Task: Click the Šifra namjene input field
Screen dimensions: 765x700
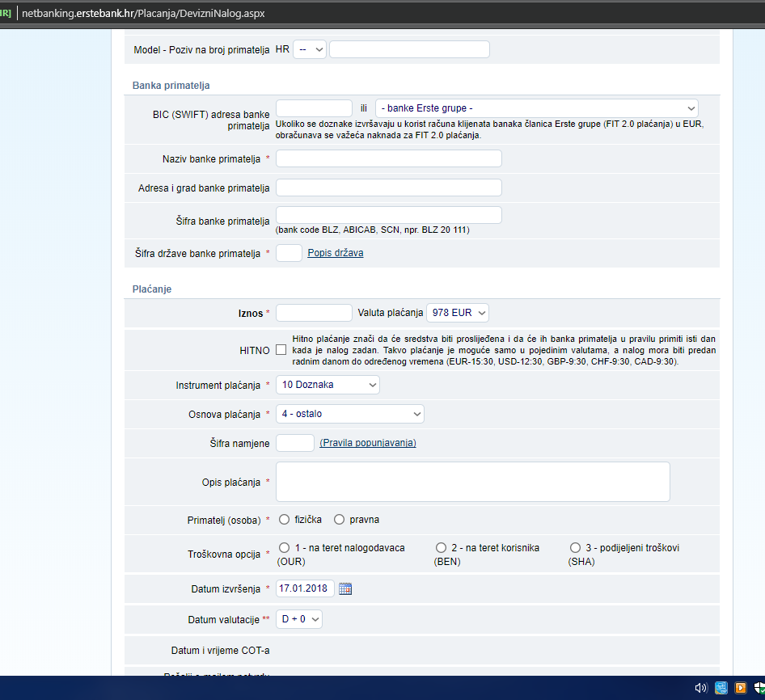Action: tap(295, 443)
